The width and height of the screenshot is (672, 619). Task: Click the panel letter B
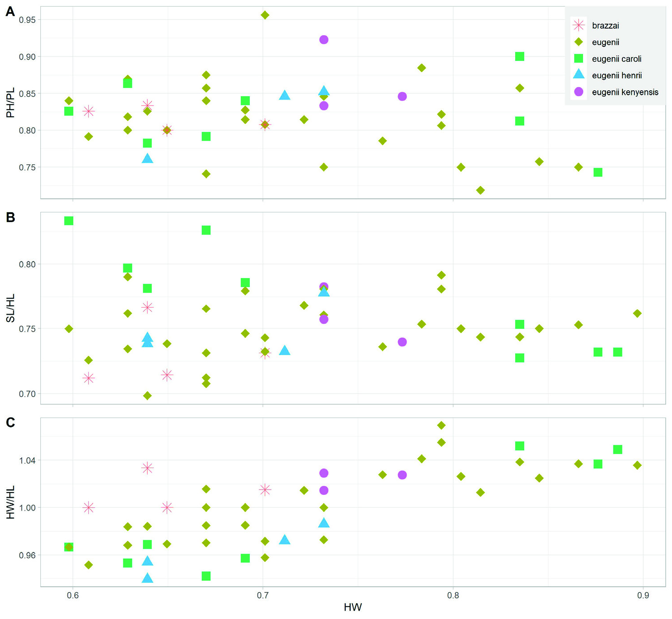coord(10,217)
